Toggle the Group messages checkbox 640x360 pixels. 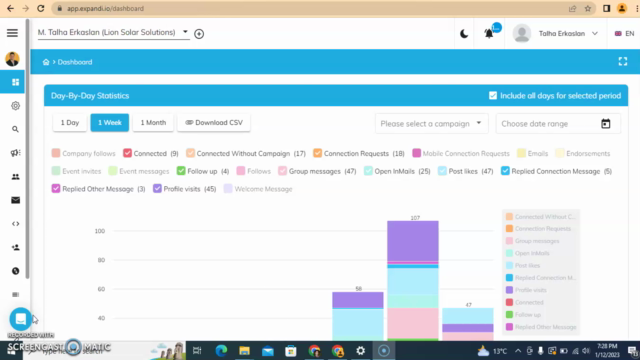(282, 171)
